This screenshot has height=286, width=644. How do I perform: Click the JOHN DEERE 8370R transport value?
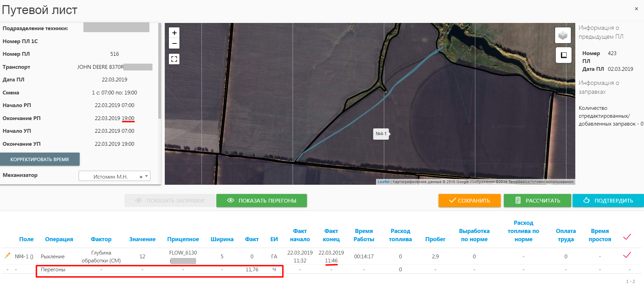point(100,67)
